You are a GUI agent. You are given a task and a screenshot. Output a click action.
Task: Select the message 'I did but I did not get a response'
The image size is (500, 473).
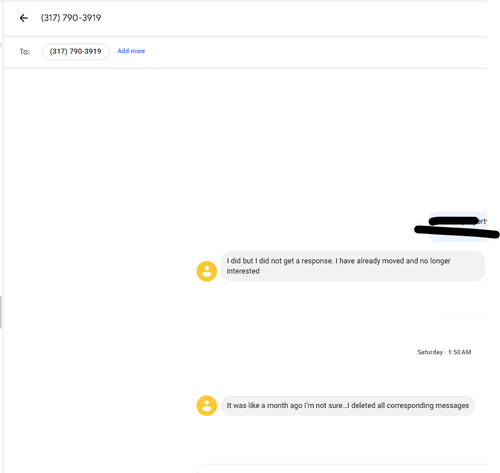(x=353, y=266)
